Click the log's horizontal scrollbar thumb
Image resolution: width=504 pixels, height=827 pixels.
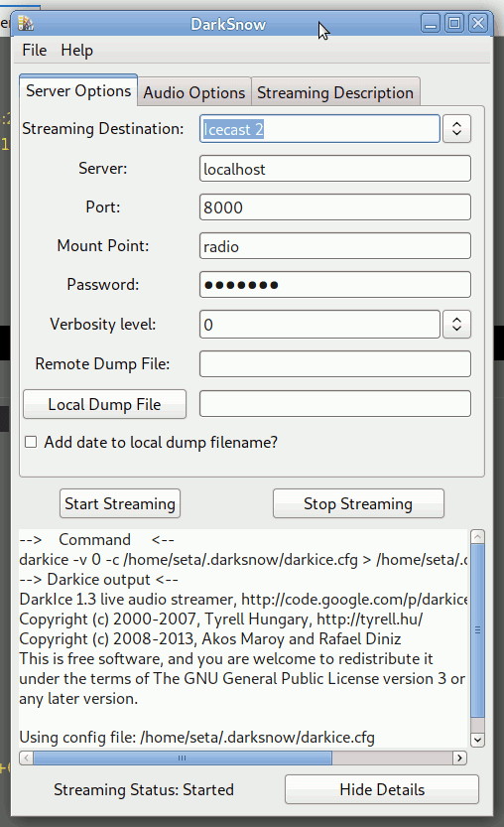pyautogui.click(x=183, y=758)
